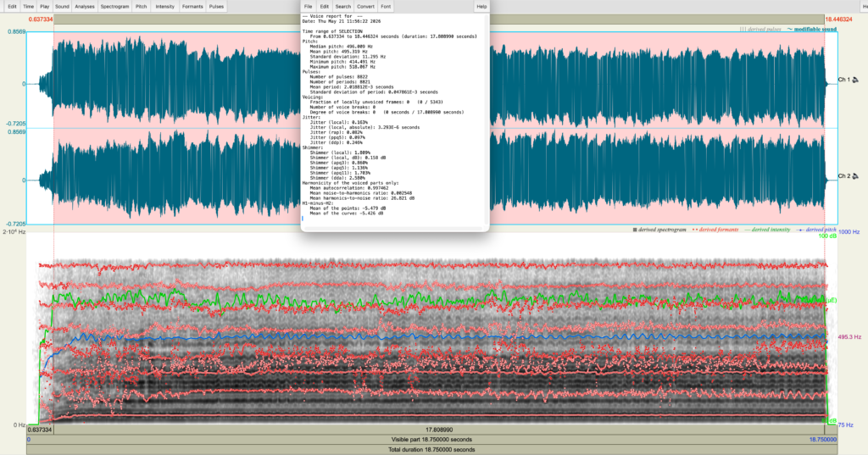Open the Pulses menu
The image size is (868, 455).
click(216, 7)
